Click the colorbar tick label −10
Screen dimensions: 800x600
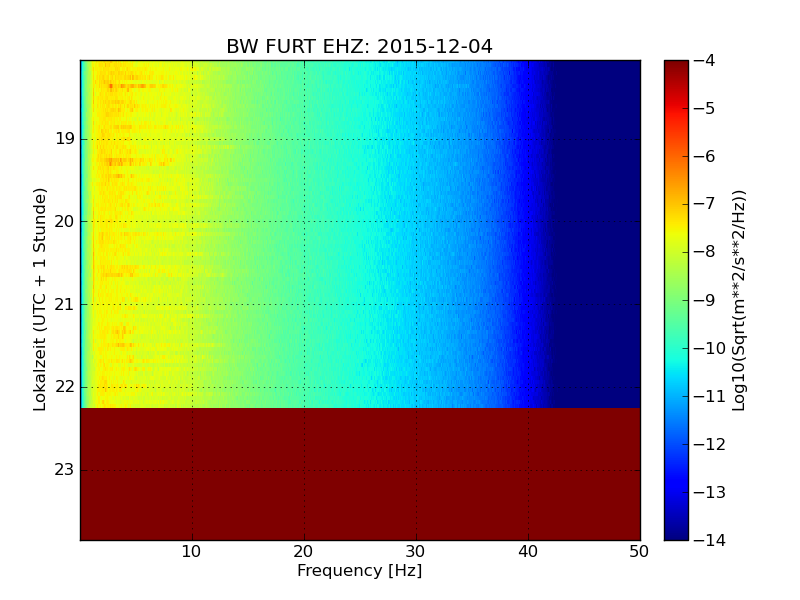(710, 348)
